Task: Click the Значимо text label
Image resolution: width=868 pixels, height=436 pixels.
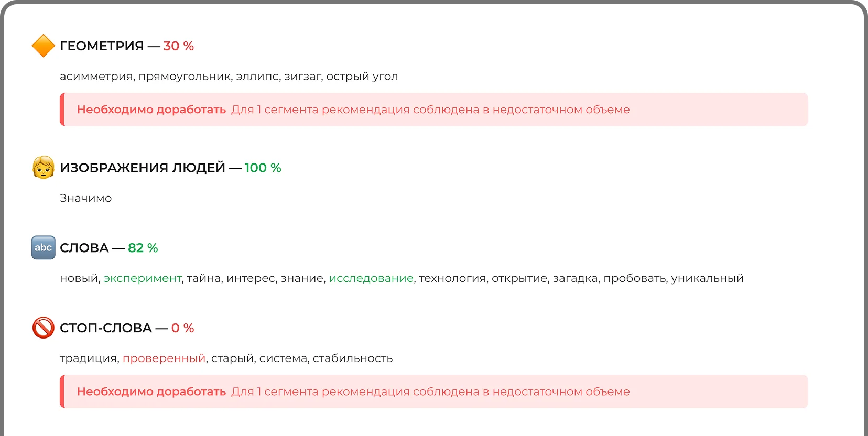Action: click(85, 198)
